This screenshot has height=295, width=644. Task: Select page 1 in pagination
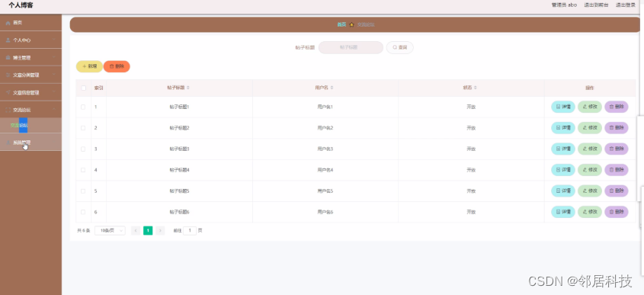pyautogui.click(x=148, y=230)
